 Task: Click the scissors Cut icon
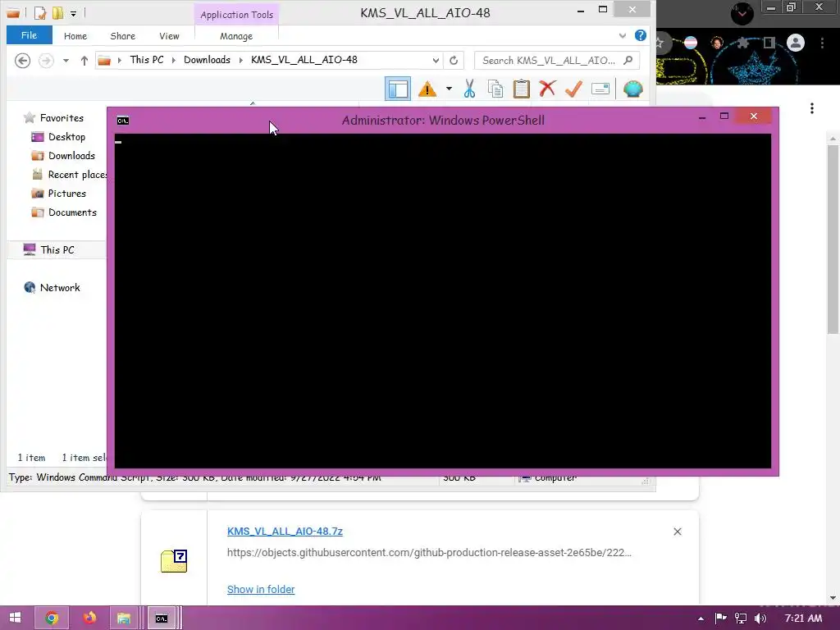tap(469, 89)
